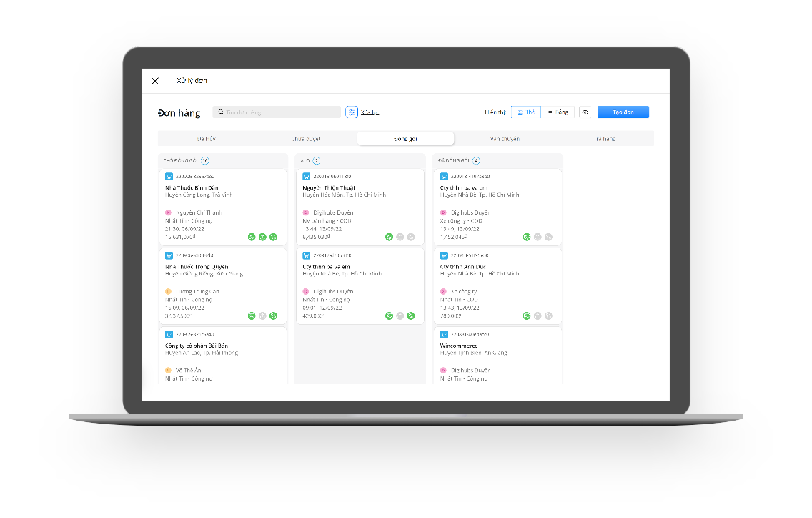Click the count badge on ALO column
Image resolution: width=812 pixels, height=518 pixels.
[x=317, y=161]
